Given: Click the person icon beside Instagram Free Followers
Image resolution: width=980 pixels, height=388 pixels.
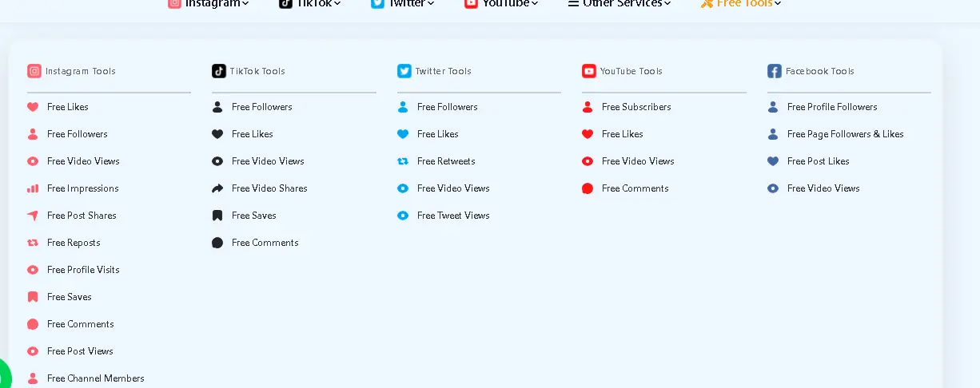Looking at the screenshot, I should (33, 134).
